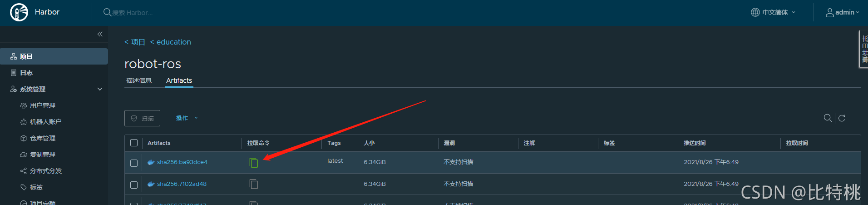This screenshot has height=205, width=868.
Task: Click the 大小 column header
Action: coord(369,143)
